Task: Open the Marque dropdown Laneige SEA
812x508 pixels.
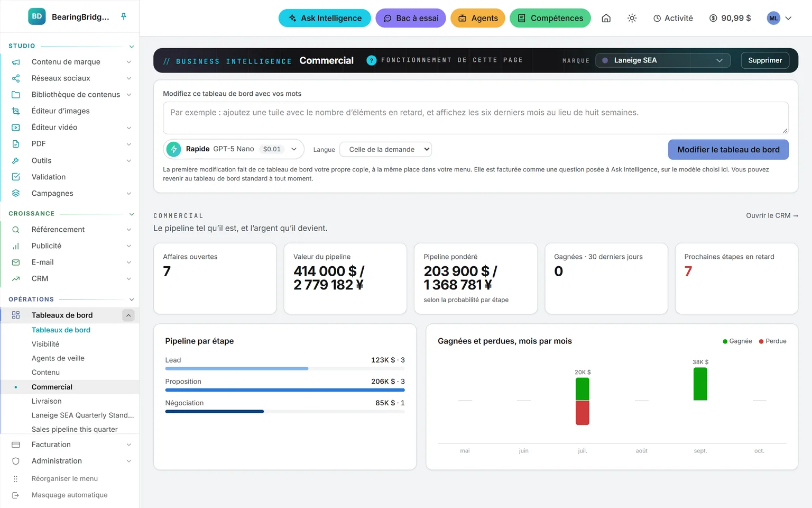Action: pos(663,60)
